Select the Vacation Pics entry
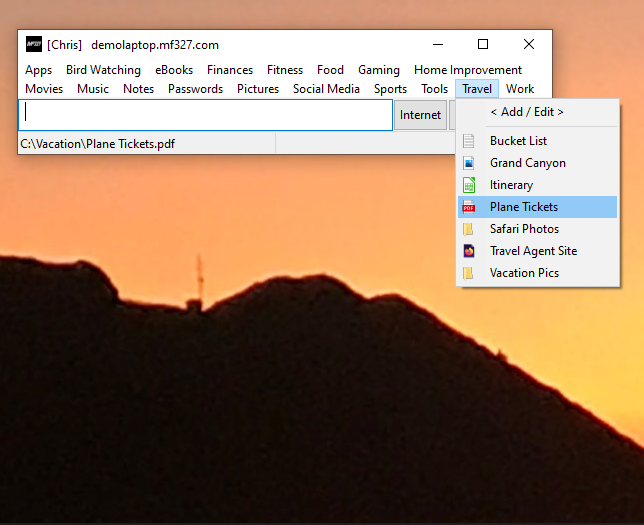 tap(538, 273)
